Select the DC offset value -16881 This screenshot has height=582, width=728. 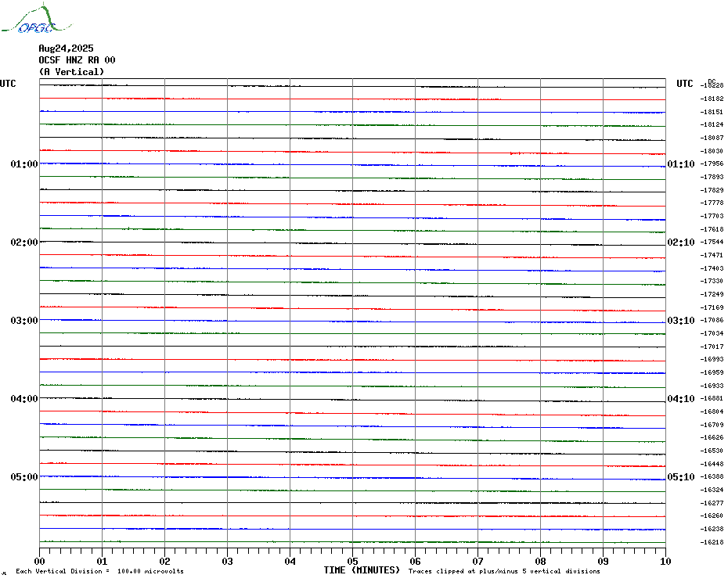712,399
